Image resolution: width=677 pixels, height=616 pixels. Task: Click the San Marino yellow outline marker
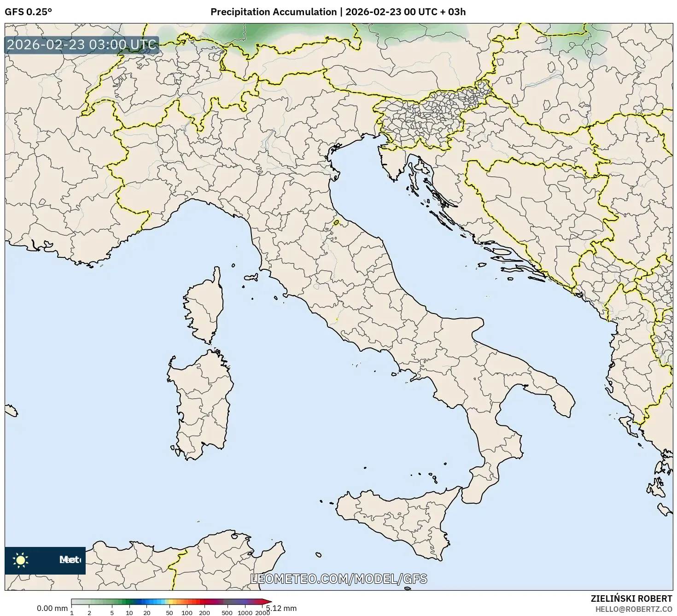[x=336, y=223]
